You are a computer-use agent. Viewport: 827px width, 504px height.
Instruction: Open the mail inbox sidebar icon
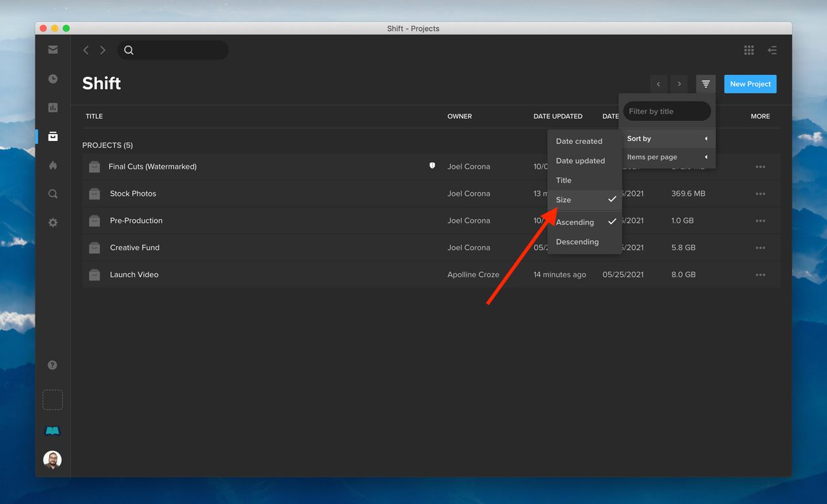coord(53,50)
